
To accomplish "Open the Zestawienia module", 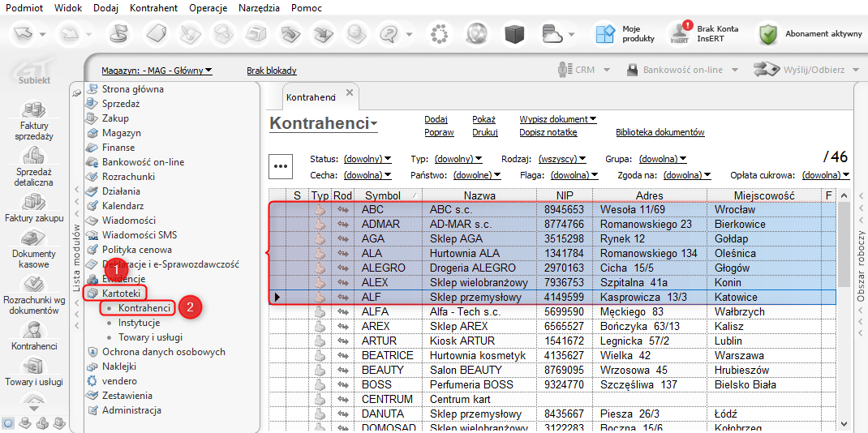I will (x=127, y=396).
